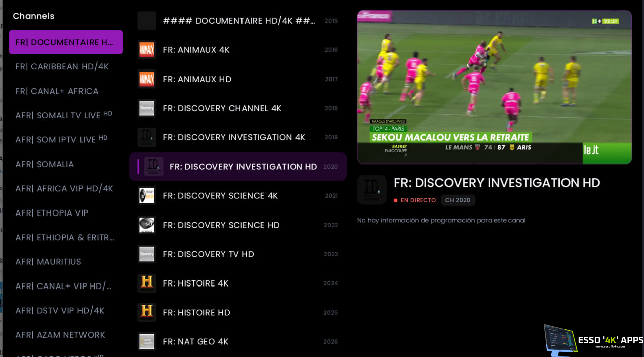Screen dimensions: 644x357
Task: Click the History logo beside FR: HISTOIRE 4K
Action: pyautogui.click(x=147, y=283)
